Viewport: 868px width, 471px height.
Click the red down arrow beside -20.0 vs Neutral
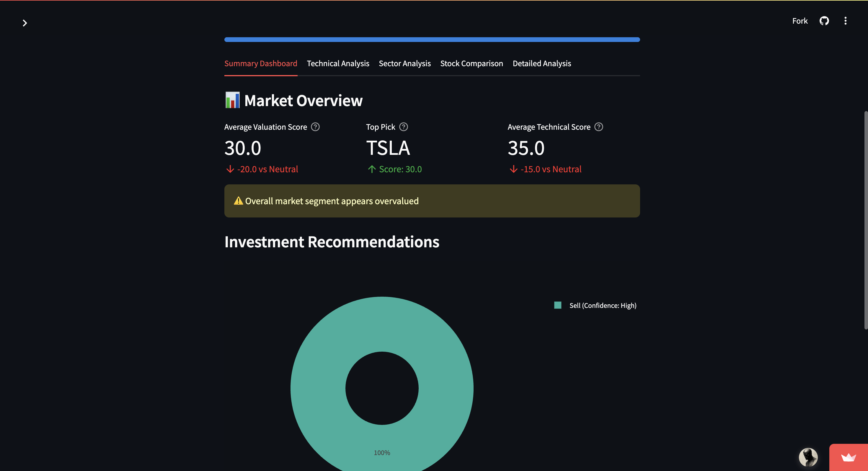coord(230,169)
